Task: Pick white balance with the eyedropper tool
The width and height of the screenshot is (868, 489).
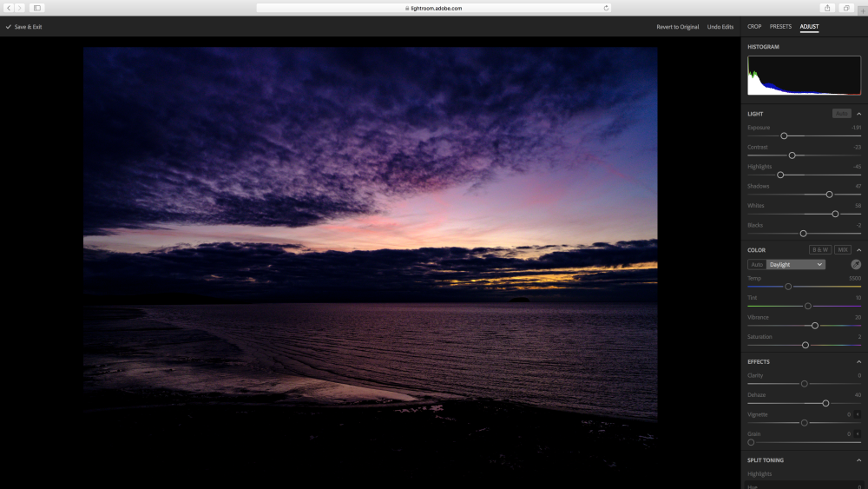Action: [856, 264]
